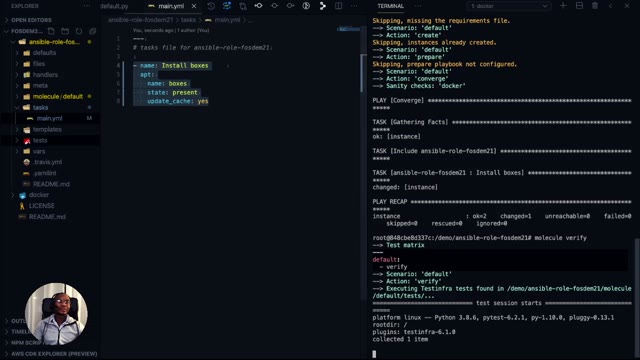Expand the molecule/default folder
Viewport: 640px width, 360px height.
(58, 97)
